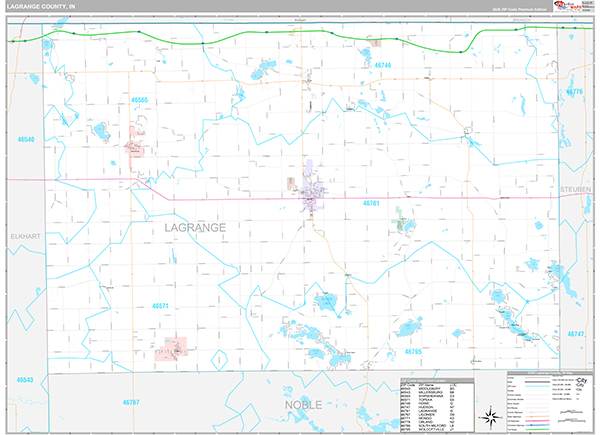
Task: Select ZIP code label 46776 on the map
Action: coord(574,92)
